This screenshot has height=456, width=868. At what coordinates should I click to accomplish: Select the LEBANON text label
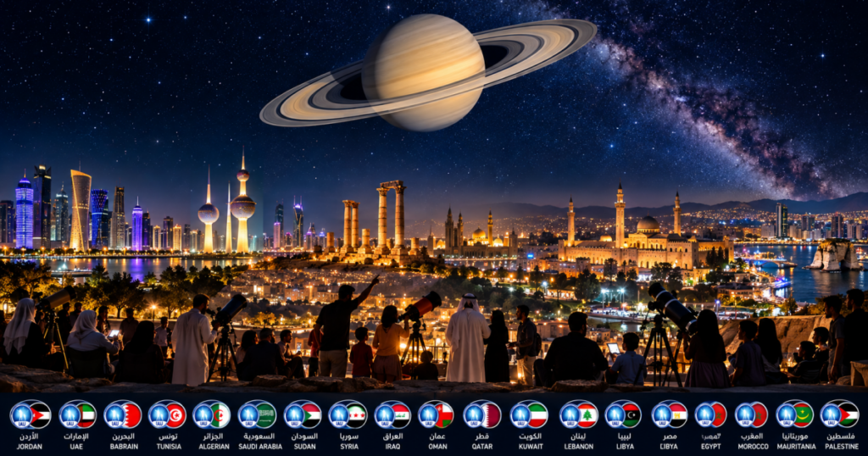coord(578,447)
